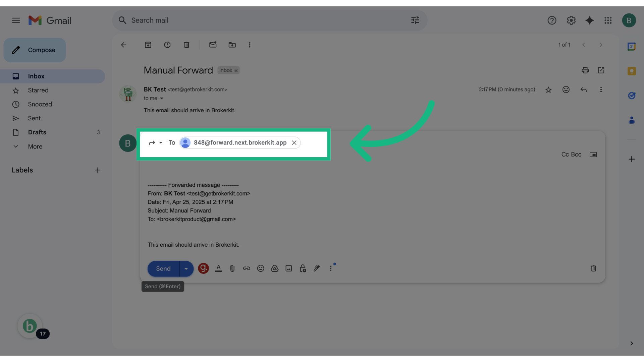The image size is (644, 362).
Task: Open the Inbox folder
Action: pyautogui.click(x=52, y=76)
